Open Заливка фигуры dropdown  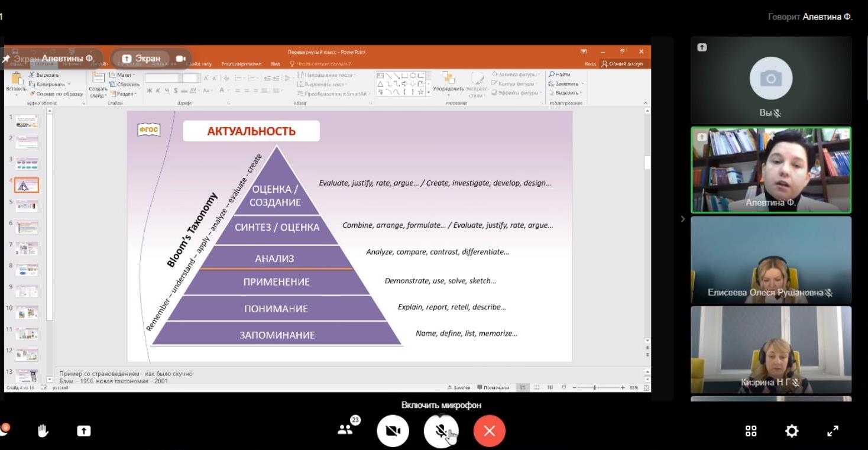517,75
